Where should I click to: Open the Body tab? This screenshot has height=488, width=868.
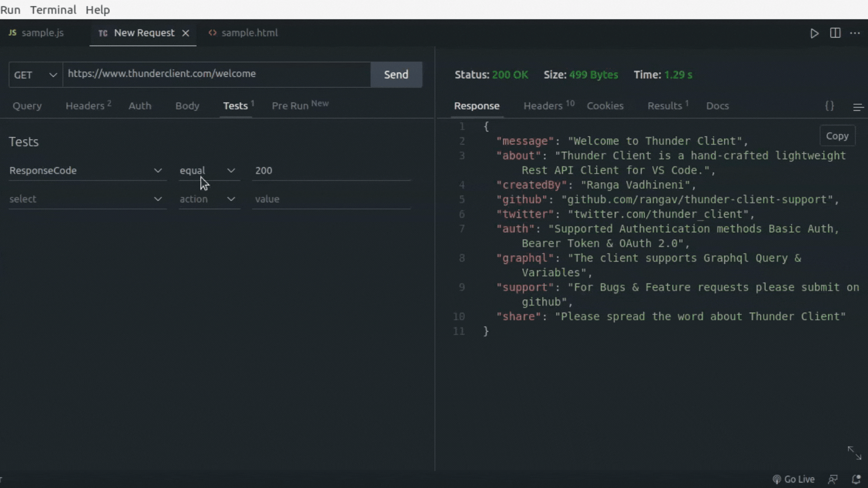[x=187, y=106]
